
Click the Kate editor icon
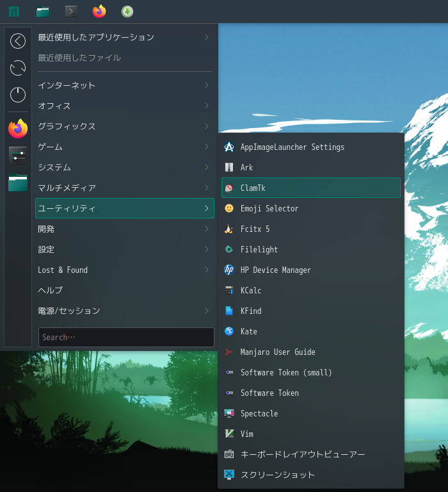229,331
